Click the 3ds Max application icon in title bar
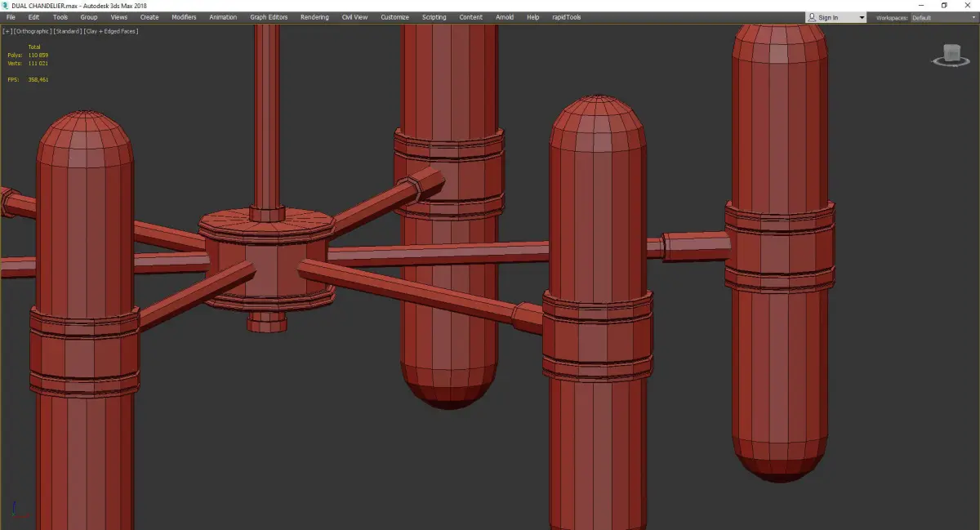 [x=5, y=5]
